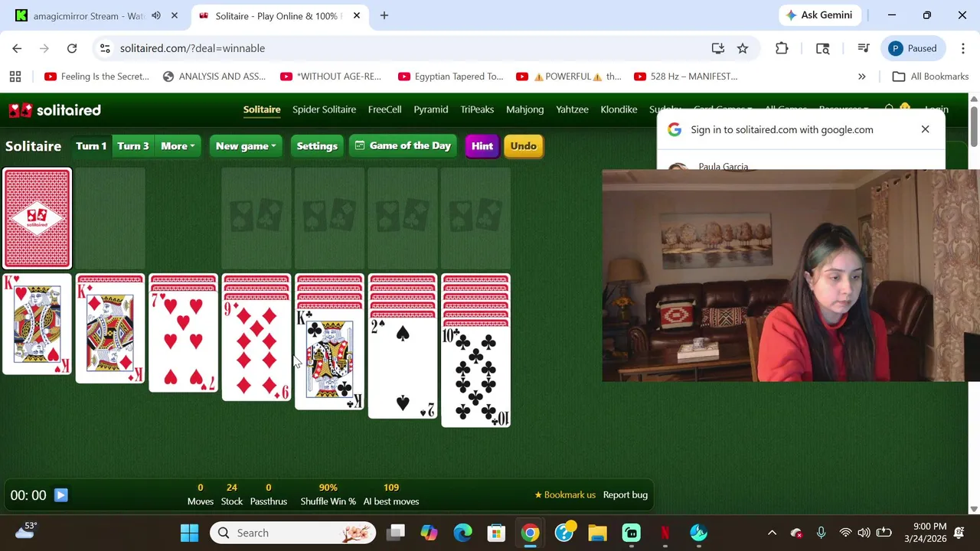
Task: Click the Shuffle Win % stat
Action: pyautogui.click(x=328, y=494)
